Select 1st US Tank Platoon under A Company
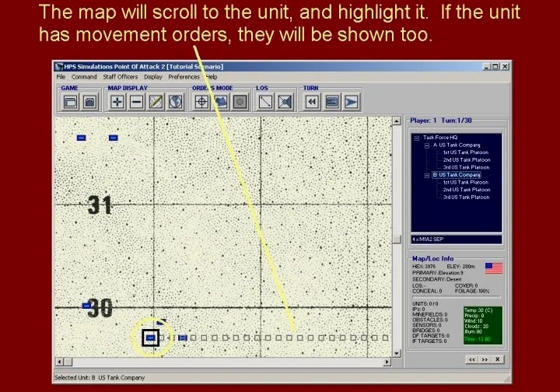The height and width of the screenshot is (392, 560). pos(466,152)
